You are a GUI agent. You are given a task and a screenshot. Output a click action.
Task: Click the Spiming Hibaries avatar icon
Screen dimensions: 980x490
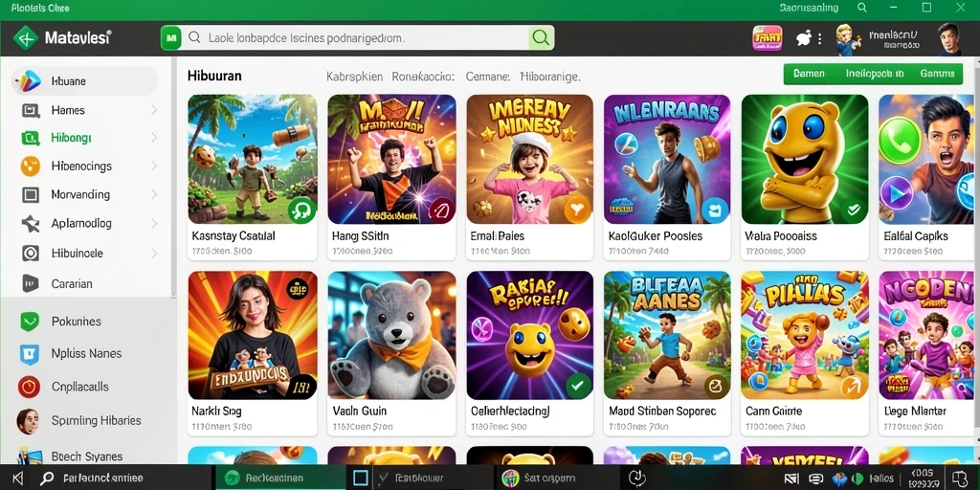pos(28,421)
